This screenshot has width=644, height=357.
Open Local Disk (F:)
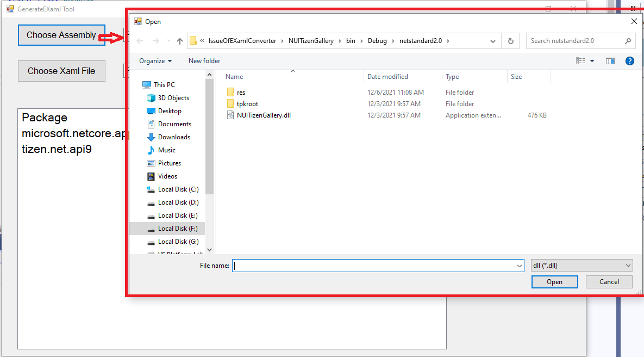167,229
